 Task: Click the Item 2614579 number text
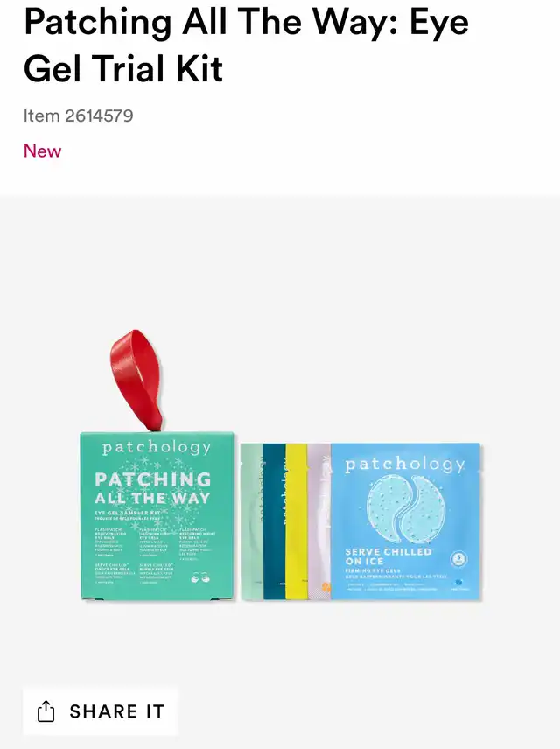pos(79,115)
